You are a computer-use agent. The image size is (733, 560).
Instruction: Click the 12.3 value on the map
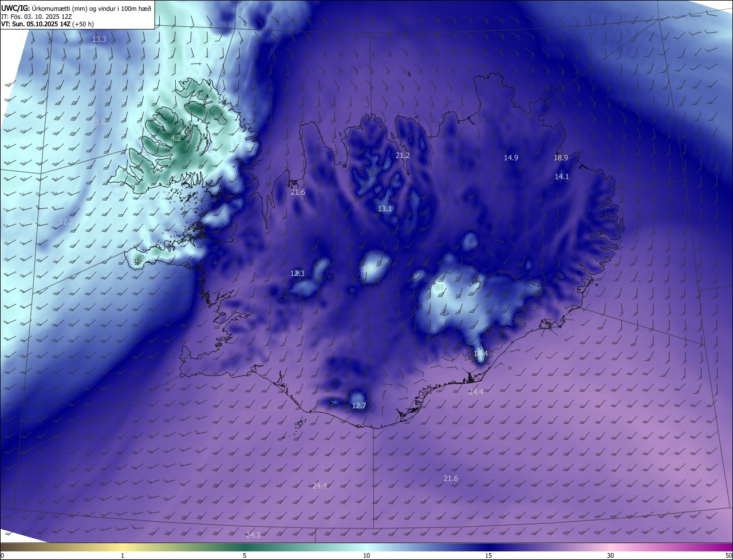[x=297, y=273]
